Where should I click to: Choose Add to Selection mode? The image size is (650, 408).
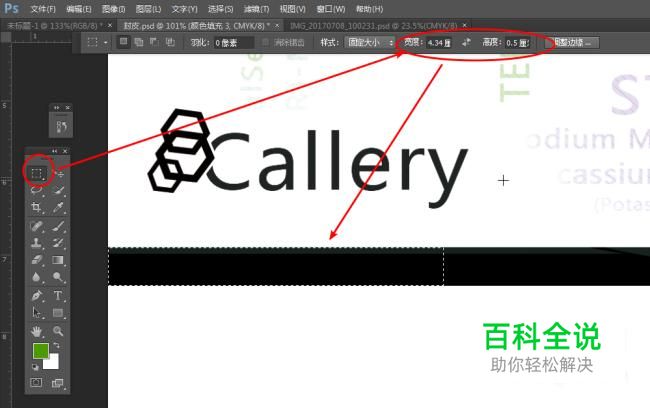click(x=139, y=42)
